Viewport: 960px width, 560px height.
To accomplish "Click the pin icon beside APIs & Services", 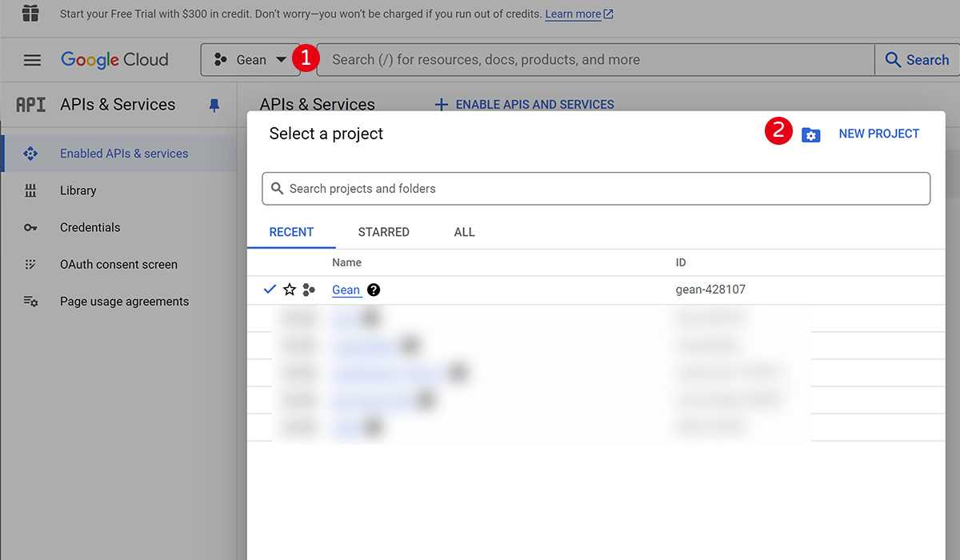I will coord(214,105).
